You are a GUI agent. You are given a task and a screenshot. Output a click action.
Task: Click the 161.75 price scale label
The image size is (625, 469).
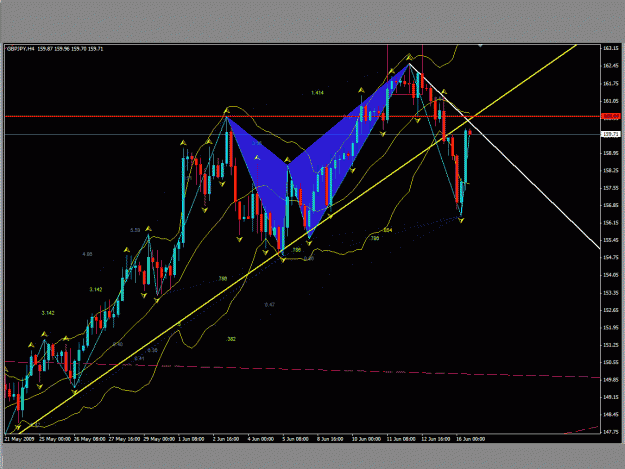coord(609,84)
